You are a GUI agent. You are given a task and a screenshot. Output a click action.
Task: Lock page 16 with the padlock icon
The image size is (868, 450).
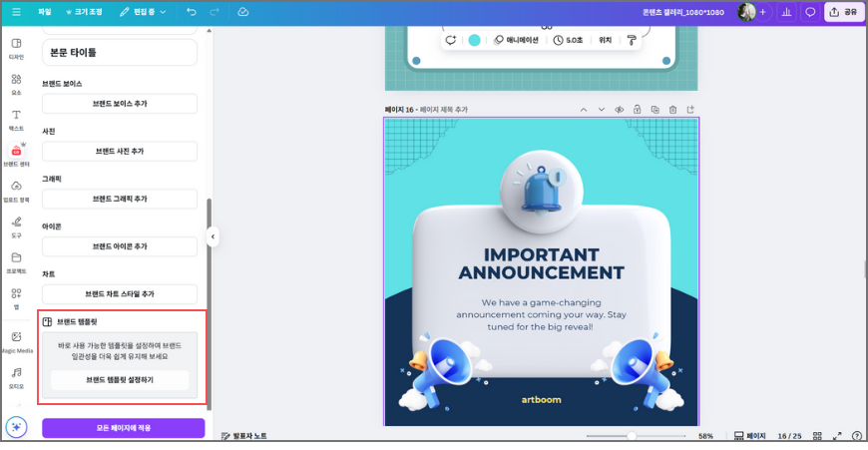click(638, 110)
